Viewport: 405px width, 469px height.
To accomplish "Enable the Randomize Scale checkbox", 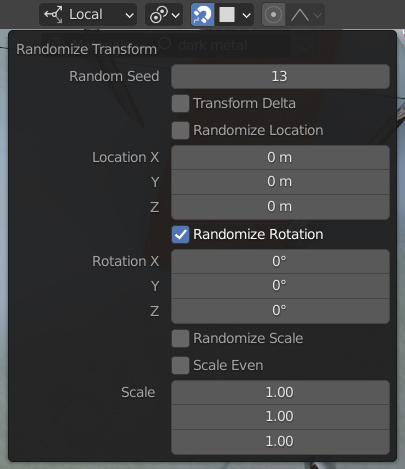I will click(x=180, y=338).
